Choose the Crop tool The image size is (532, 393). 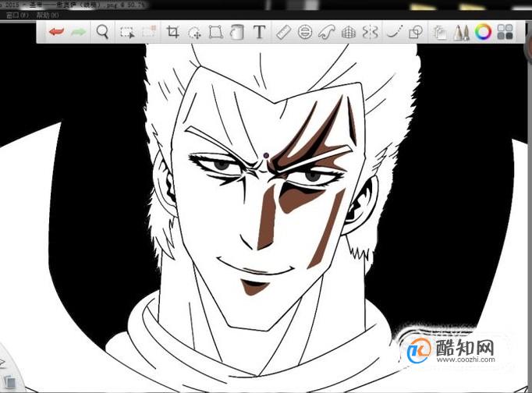pyautogui.click(x=172, y=32)
